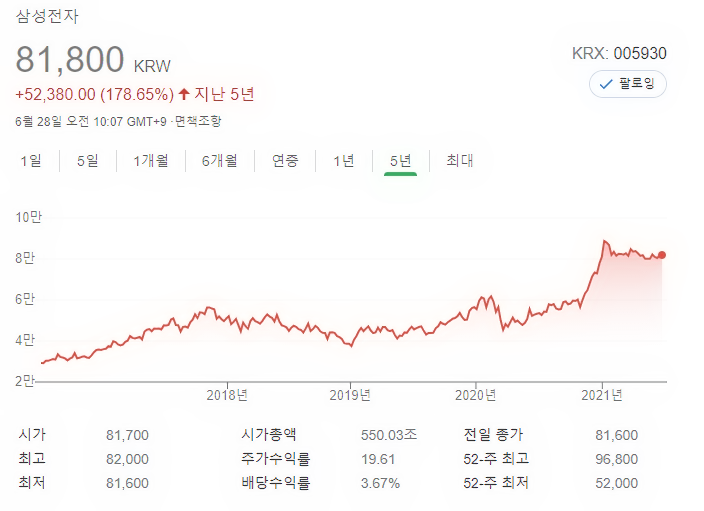Click the 81,800 current price
This screenshot has height=511, width=704.
(x=70, y=59)
